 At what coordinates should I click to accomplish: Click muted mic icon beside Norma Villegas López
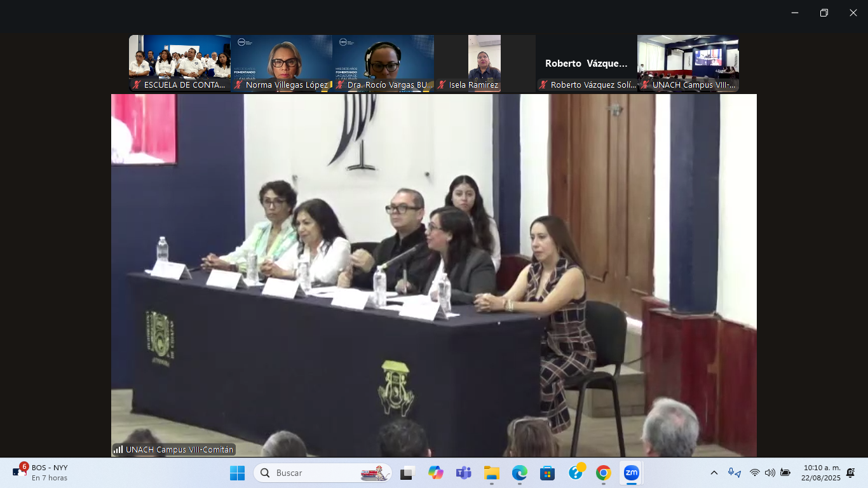pos(238,85)
